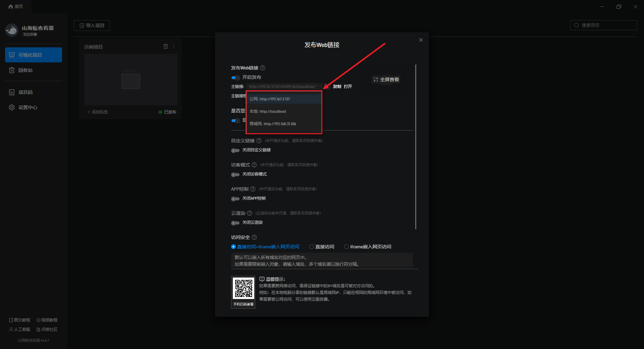Screen dimensions: 644x349
Task: Click the help icon next to 自定义链接
Action: pos(259,141)
